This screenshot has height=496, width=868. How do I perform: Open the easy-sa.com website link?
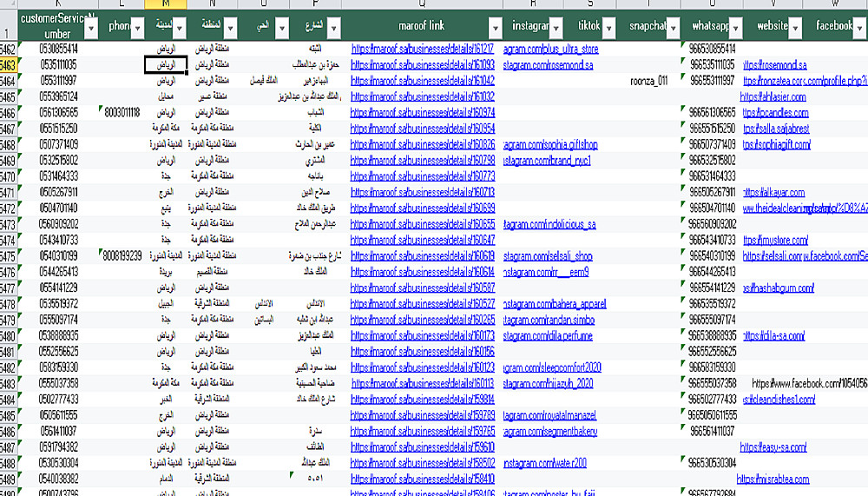click(773, 447)
